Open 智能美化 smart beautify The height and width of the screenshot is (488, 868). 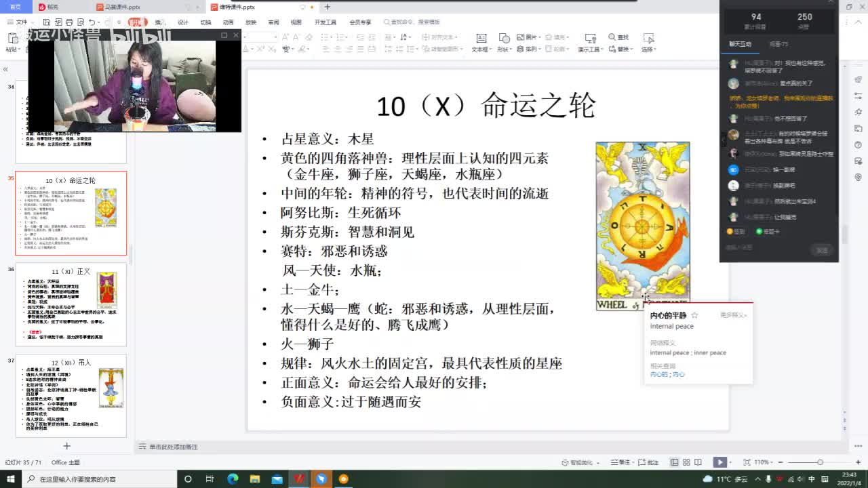click(x=580, y=462)
